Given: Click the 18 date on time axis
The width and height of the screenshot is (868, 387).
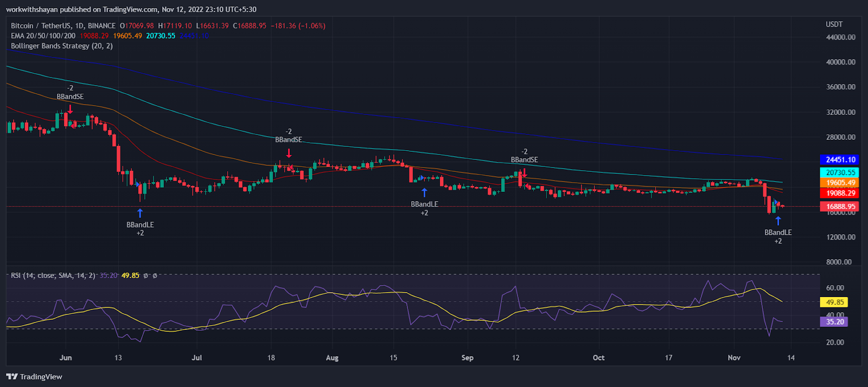Looking at the screenshot, I should pyautogui.click(x=271, y=358).
